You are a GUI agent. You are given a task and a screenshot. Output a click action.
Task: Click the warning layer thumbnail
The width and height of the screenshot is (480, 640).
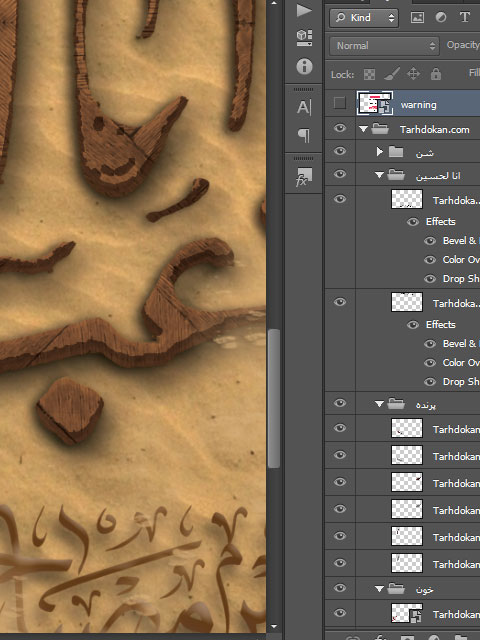click(375, 103)
